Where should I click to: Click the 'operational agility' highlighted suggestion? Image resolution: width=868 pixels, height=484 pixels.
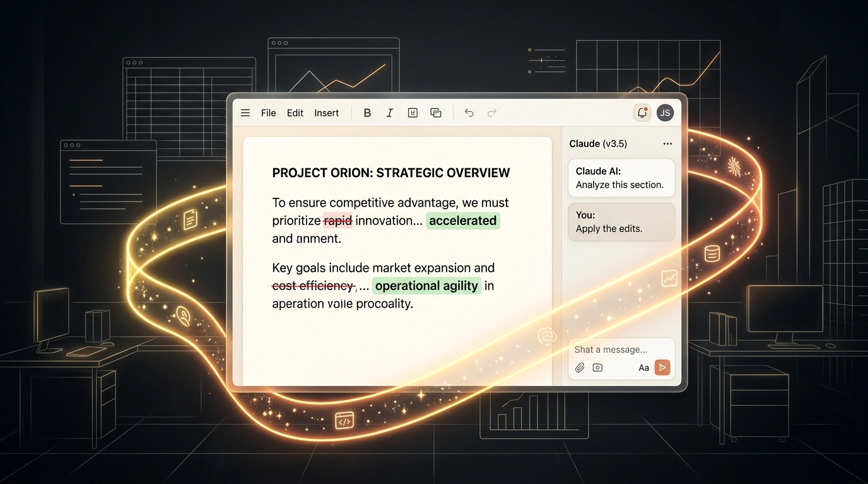click(426, 285)
